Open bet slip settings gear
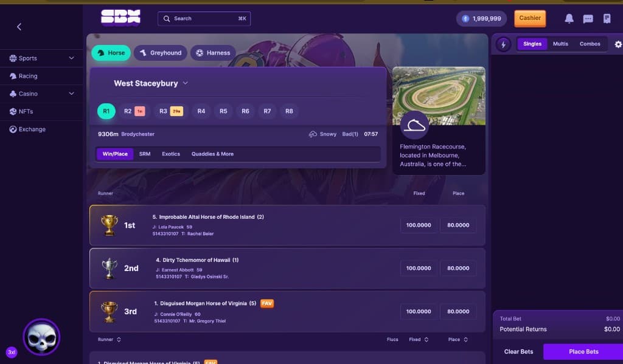623x364 pixels. pos(618,44)
